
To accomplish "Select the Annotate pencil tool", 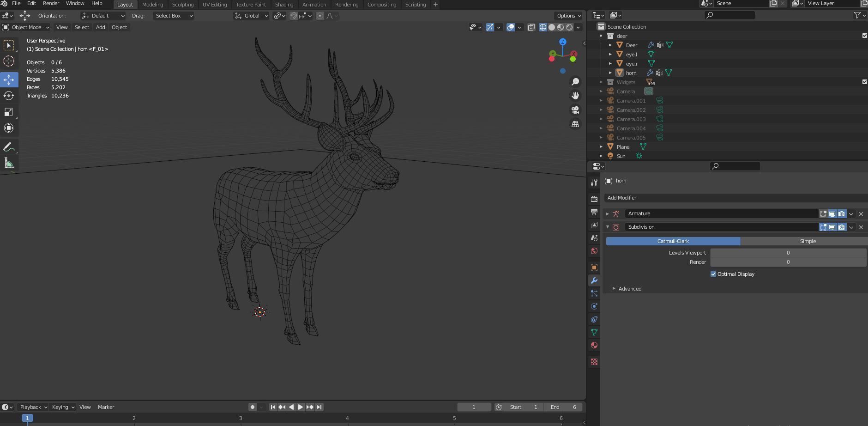I will point(9,147).
